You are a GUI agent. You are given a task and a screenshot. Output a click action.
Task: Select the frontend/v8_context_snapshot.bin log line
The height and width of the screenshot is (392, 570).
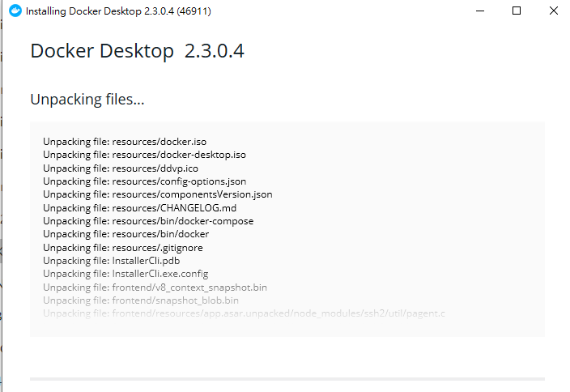coord(155,288)
